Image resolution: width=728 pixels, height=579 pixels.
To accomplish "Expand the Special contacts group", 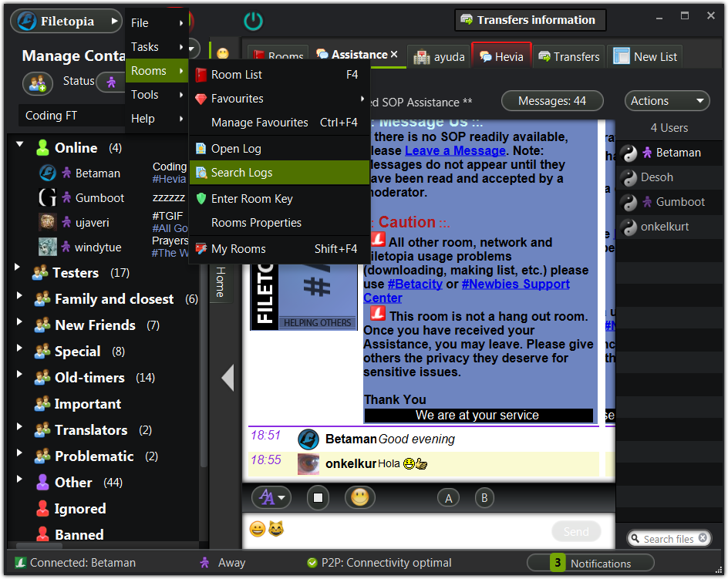I will [19, 348].
